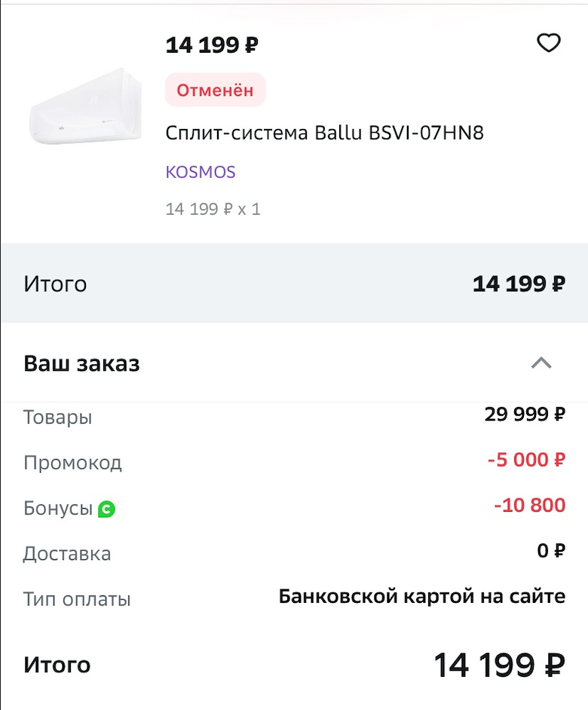Click the 29 999 ₽ goods amount

[525, 414]
